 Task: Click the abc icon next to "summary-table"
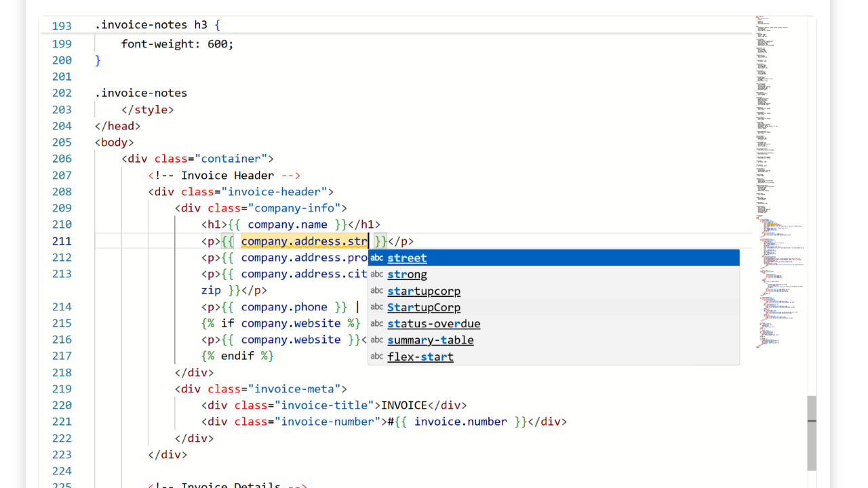[377, 340]
